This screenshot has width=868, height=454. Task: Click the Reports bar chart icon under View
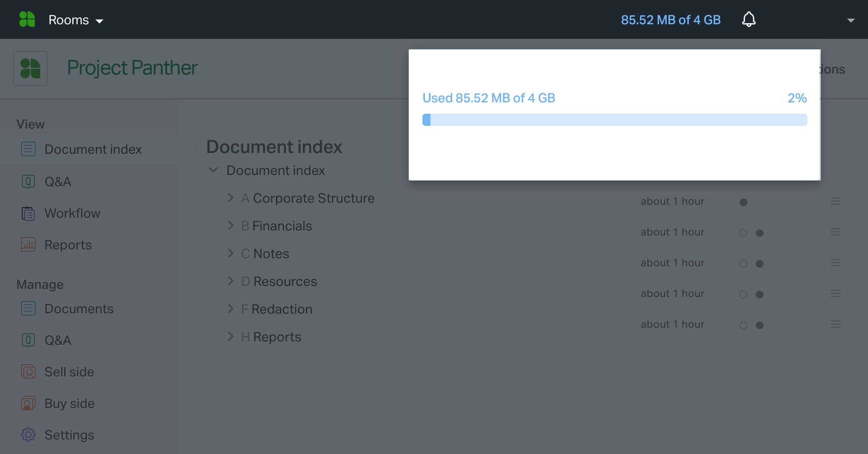click(28, 245)
